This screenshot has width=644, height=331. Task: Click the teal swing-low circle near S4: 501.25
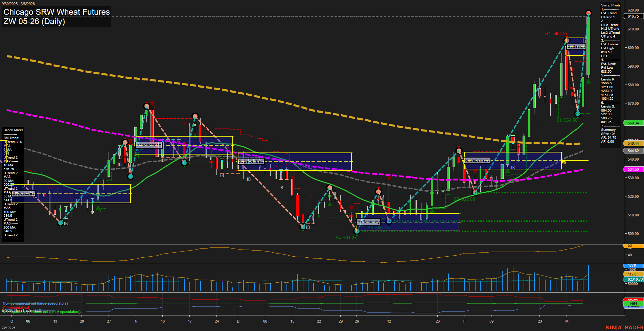[356, 231]
